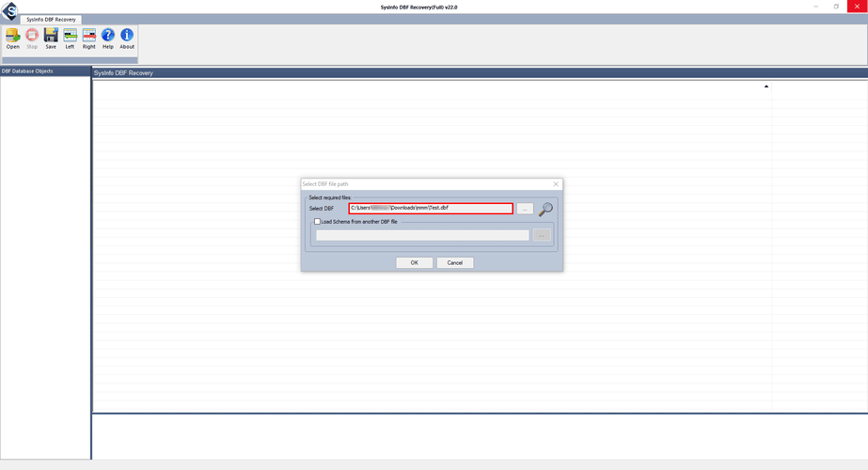Viewport: 868px width, 470px height.
Task: Cancel the Select DBF file path dialog
Action: click(454, 263)
